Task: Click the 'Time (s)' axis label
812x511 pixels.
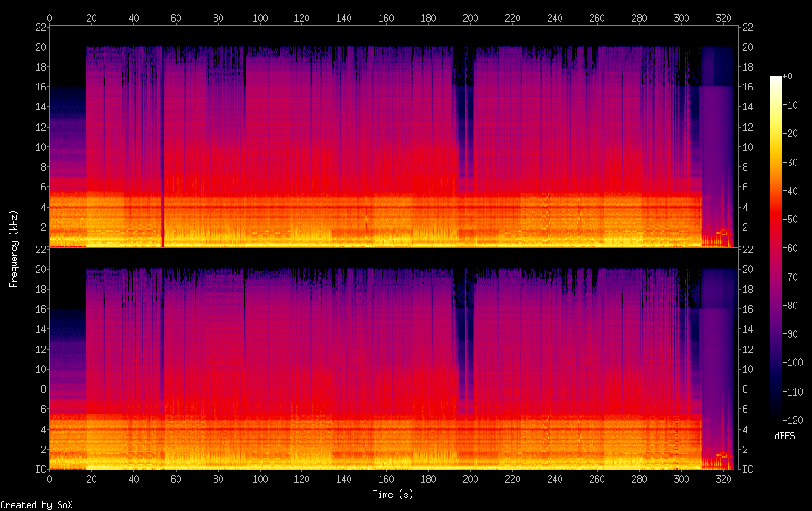Action: tap(394, 495)
